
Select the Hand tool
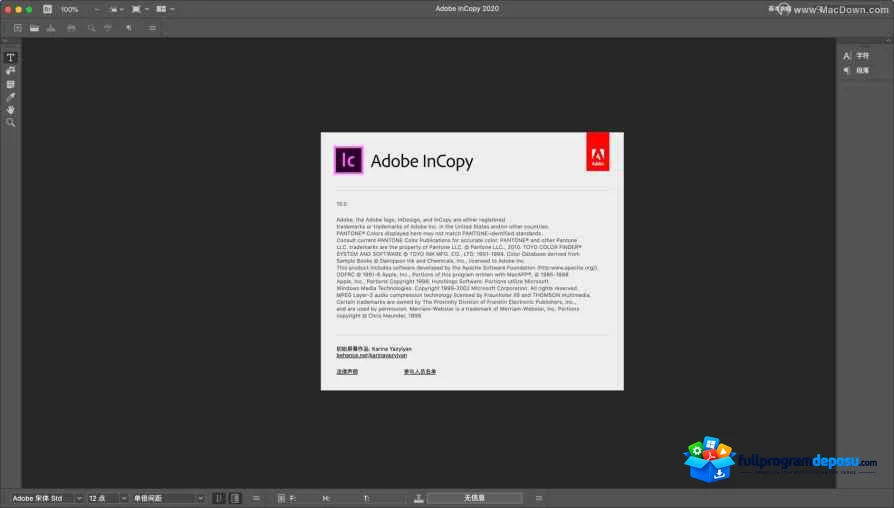pos(10,109)
